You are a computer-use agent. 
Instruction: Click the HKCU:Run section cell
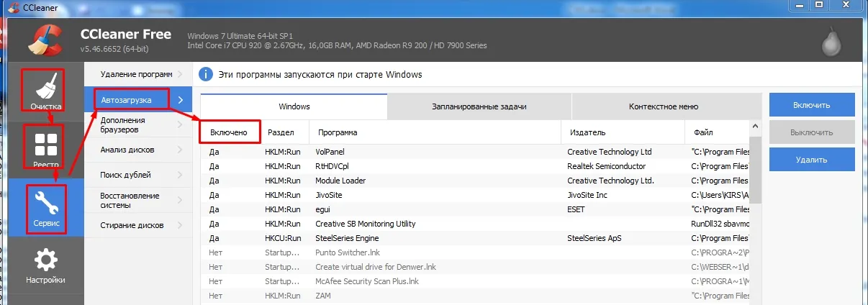[x=283, y=238]
